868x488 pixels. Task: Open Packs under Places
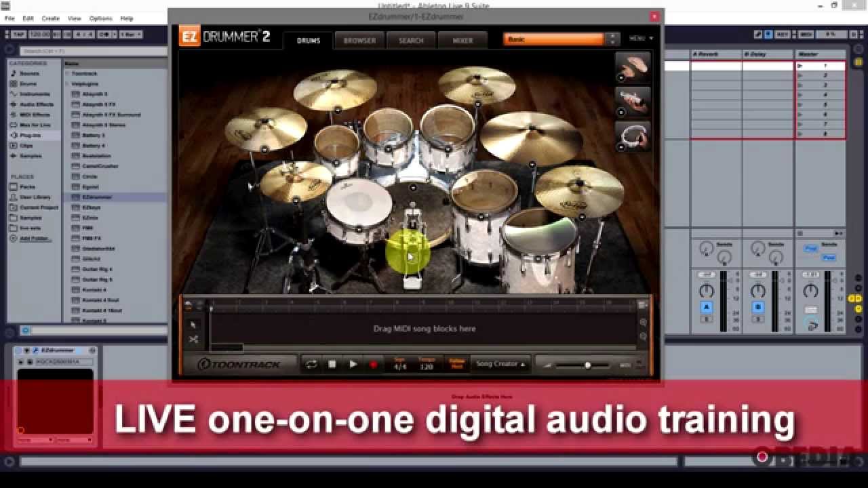coord(27,186)
